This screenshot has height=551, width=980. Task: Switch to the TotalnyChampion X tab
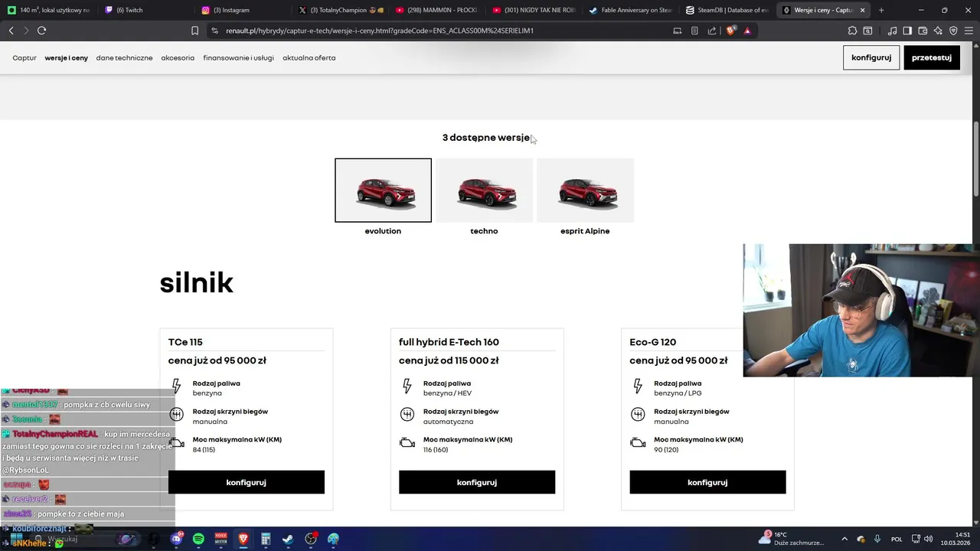point(340,10)
